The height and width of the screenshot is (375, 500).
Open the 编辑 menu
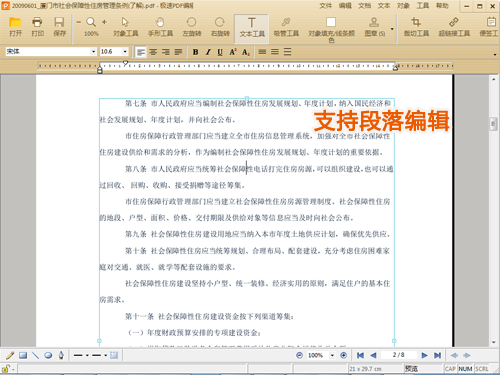tap(345, 6)
